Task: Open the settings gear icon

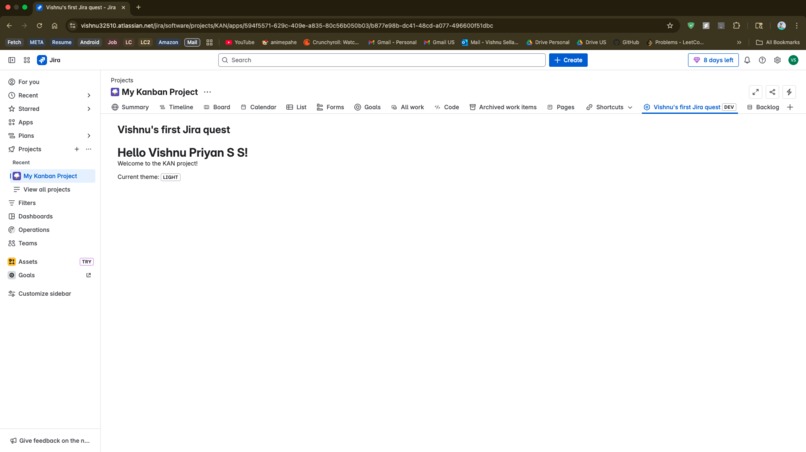Action: [x=777, y=60]
